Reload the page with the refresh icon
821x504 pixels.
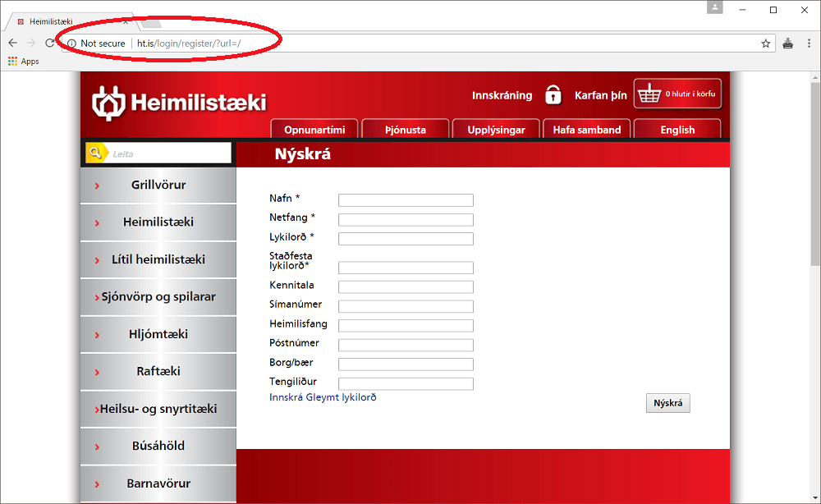(49, 43)
